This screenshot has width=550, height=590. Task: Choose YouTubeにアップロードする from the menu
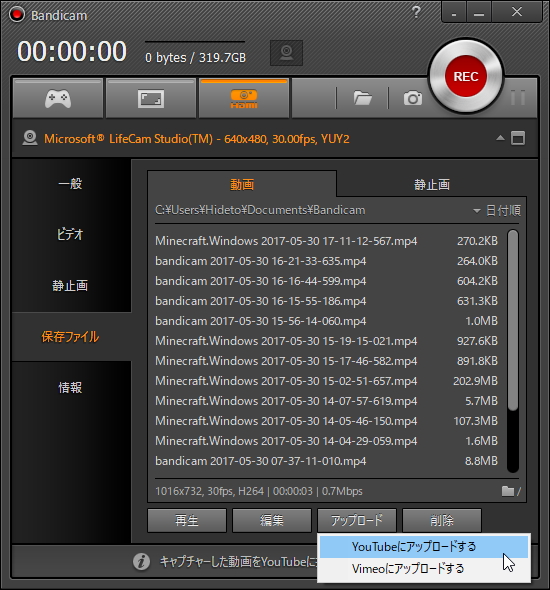click(424, 547)
